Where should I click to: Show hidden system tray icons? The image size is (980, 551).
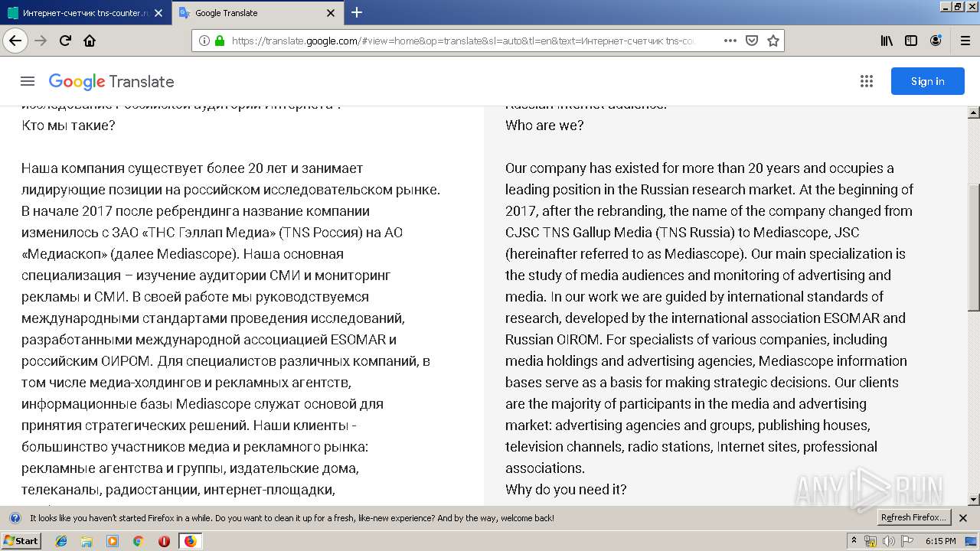tap(856, 541)
